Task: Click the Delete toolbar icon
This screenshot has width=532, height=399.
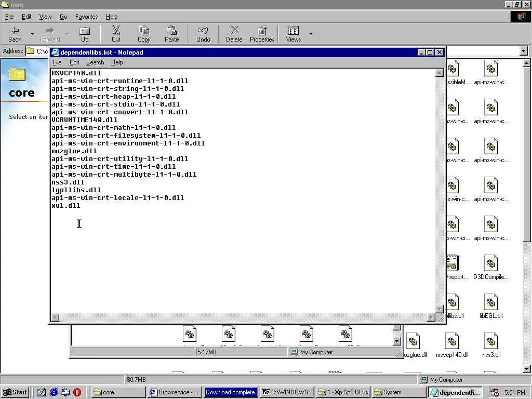Action: click(234, 34)
